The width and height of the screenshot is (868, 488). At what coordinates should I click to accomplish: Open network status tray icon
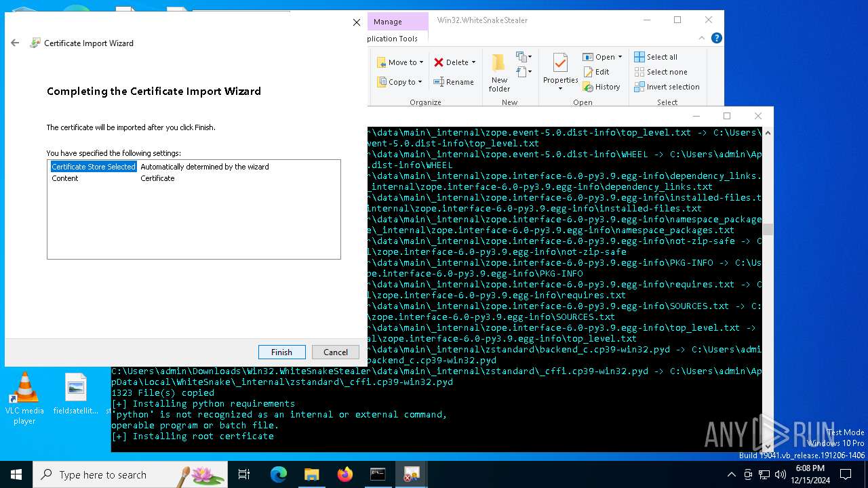point(765,474)
